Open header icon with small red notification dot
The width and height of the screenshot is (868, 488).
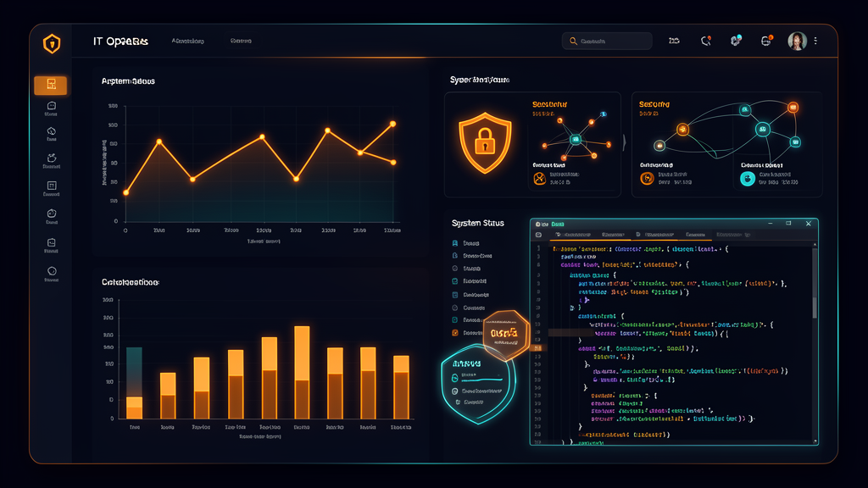(x=706, y=41)
